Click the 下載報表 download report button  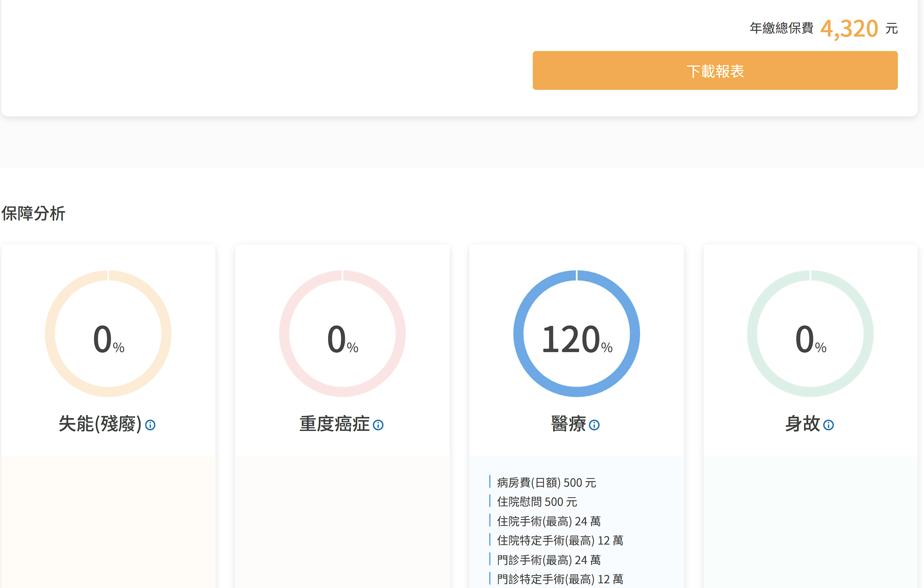tap(715, 71)
